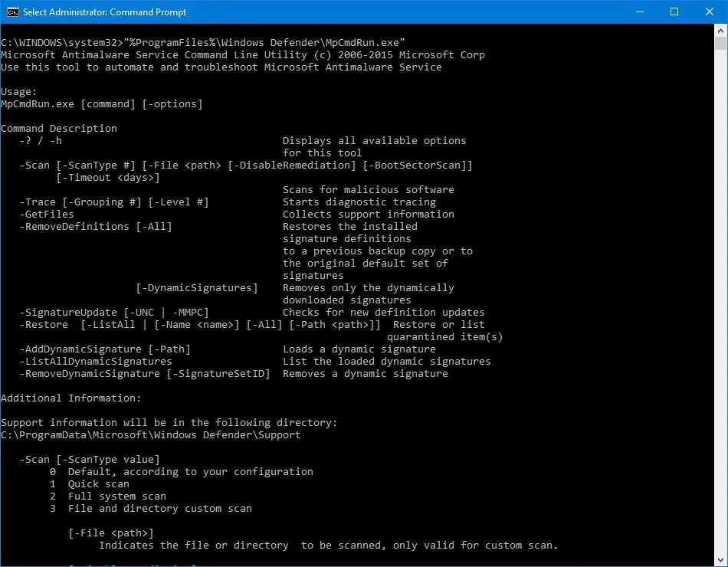Click 'List the loaded dynamic signatures' text

click(387, 362)
